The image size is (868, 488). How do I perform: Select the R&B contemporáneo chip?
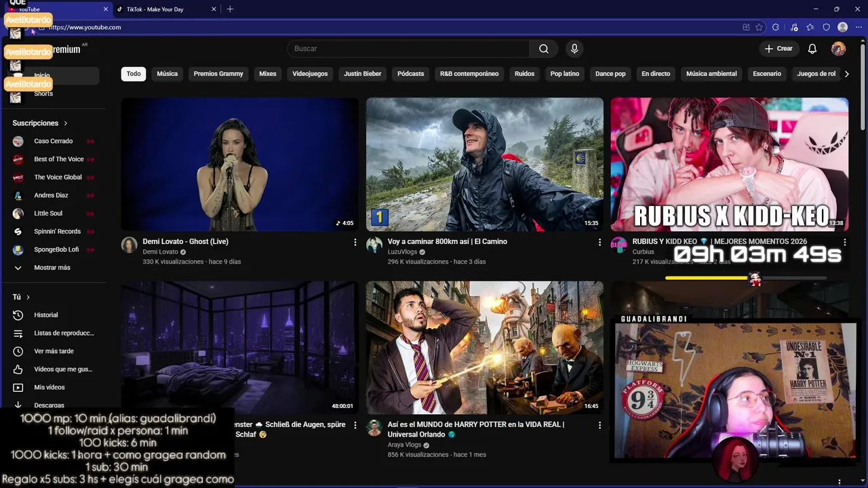coord(469,74)
